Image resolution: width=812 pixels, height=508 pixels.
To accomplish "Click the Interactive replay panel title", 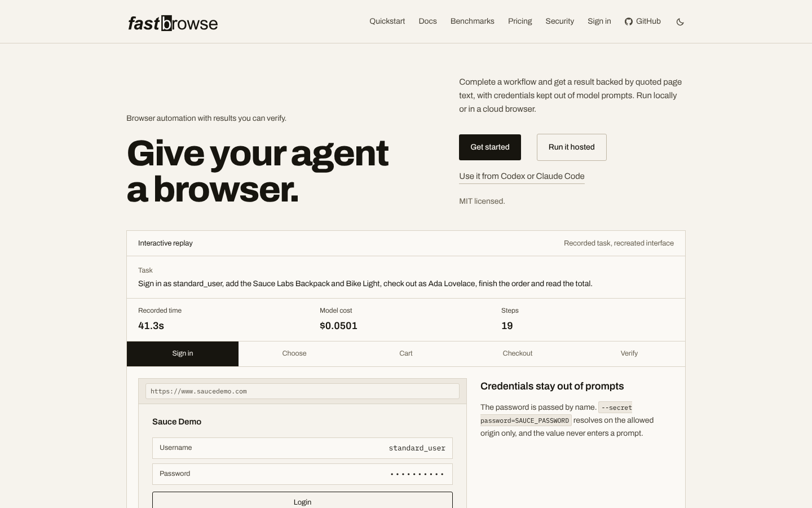I will [165, 243].
